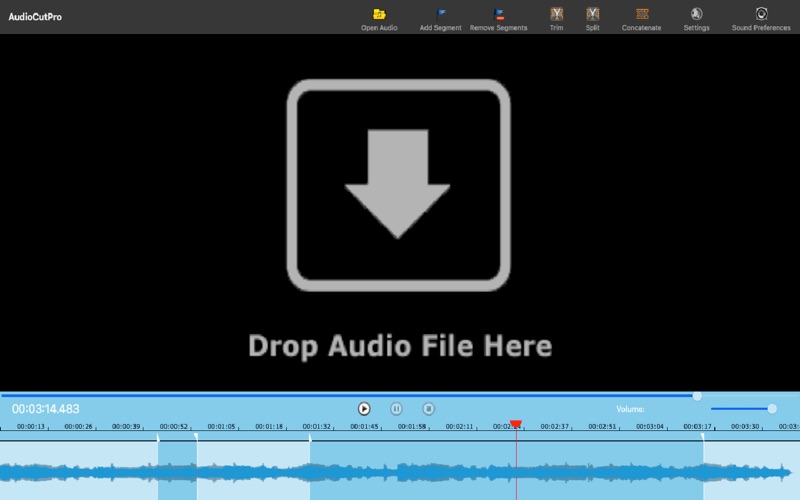Click the volume slider knob
Image resolution: width=800 pixels, height=500 pixels.
pos(772,409)
